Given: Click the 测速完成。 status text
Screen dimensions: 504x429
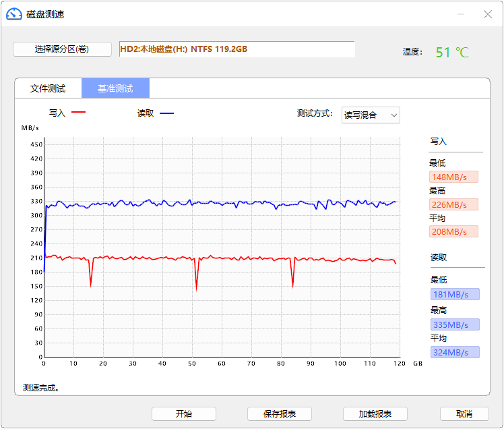Looking at the screenshot, I should 41,387.
